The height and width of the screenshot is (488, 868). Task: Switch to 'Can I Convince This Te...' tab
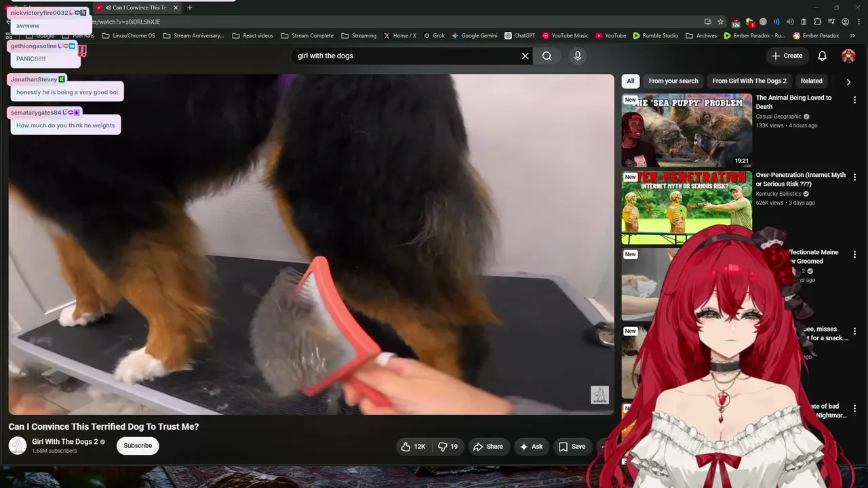click(137, 7)
